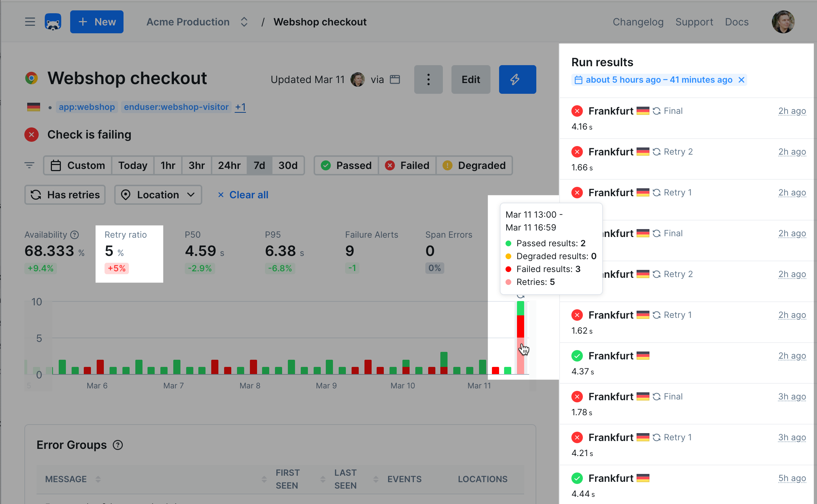
Task: Open the user avatar profile menu
Action: coord(783,22)
